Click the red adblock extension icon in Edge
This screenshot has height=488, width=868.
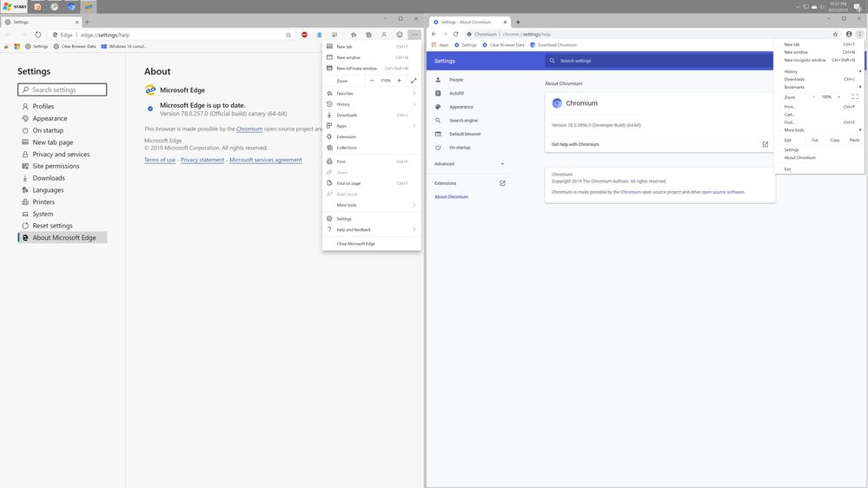pos(304,35)
